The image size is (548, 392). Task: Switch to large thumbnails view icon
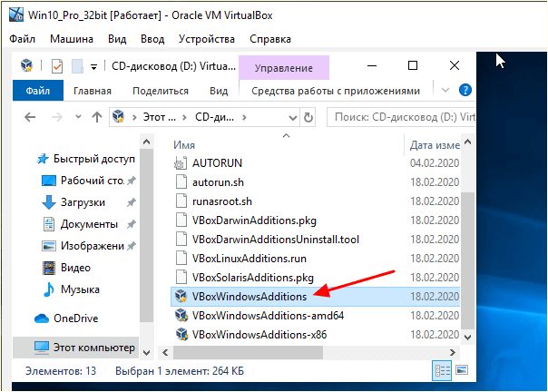coord(462,370)
